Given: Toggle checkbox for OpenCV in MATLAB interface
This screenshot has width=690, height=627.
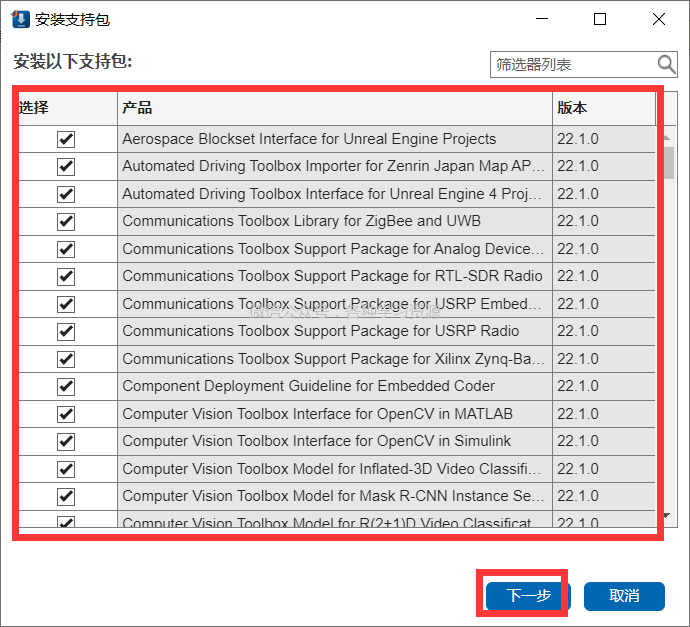Looking at the screenshot, I should (x=66, y=414).
